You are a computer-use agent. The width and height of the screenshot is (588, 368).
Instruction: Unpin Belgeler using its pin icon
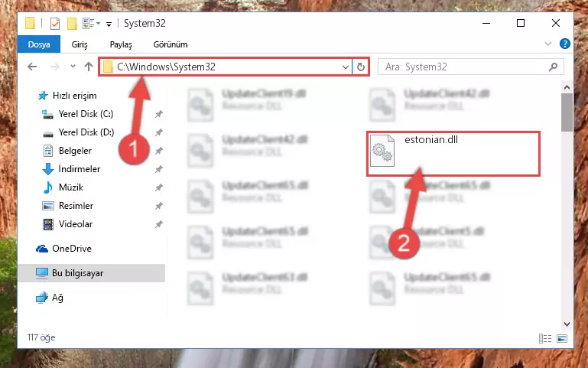[x=159, y=151]
